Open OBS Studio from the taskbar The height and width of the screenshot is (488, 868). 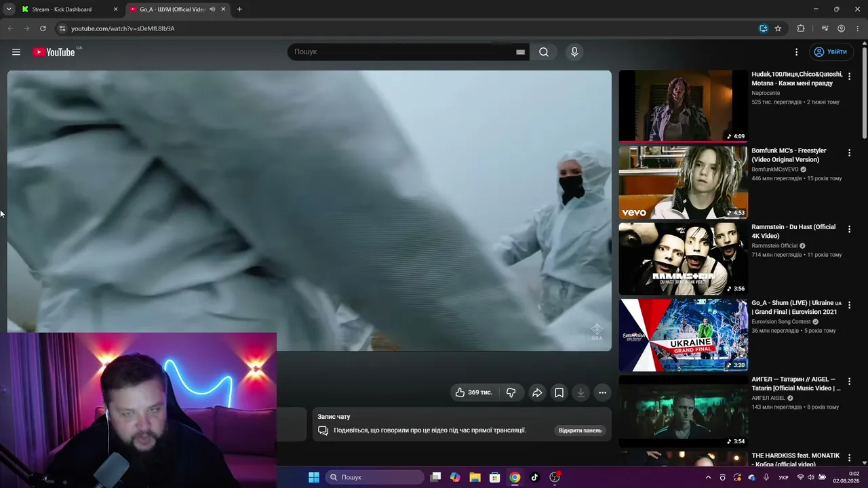555,477
